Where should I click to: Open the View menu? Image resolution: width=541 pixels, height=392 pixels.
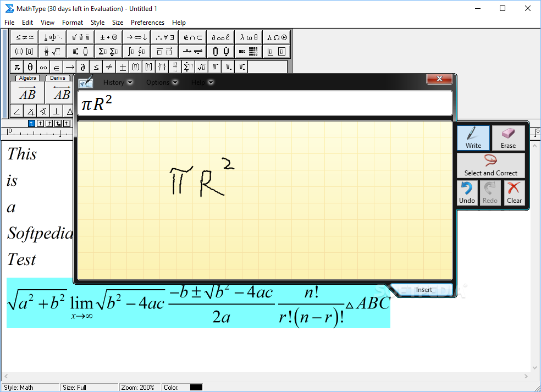pos(47,23)
